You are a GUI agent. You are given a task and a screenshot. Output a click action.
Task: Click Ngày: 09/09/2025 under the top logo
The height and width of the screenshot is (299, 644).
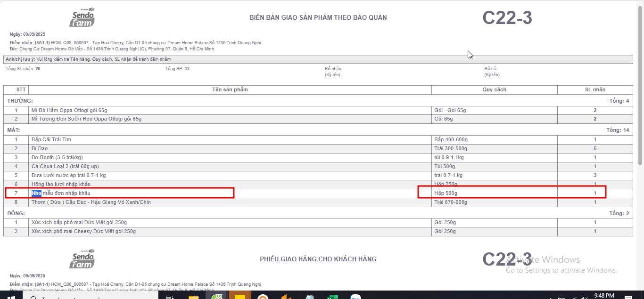pos(28,34)
